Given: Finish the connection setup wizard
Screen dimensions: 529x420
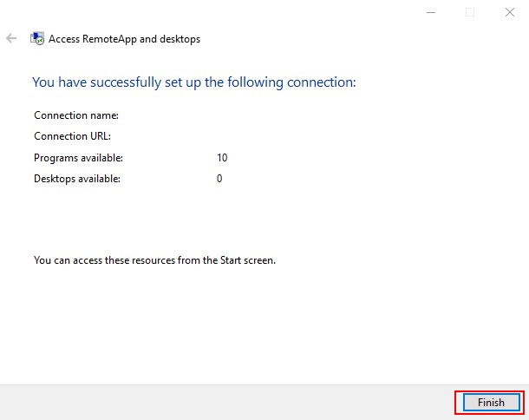Looking at the screenshot, I should [491, 403].
